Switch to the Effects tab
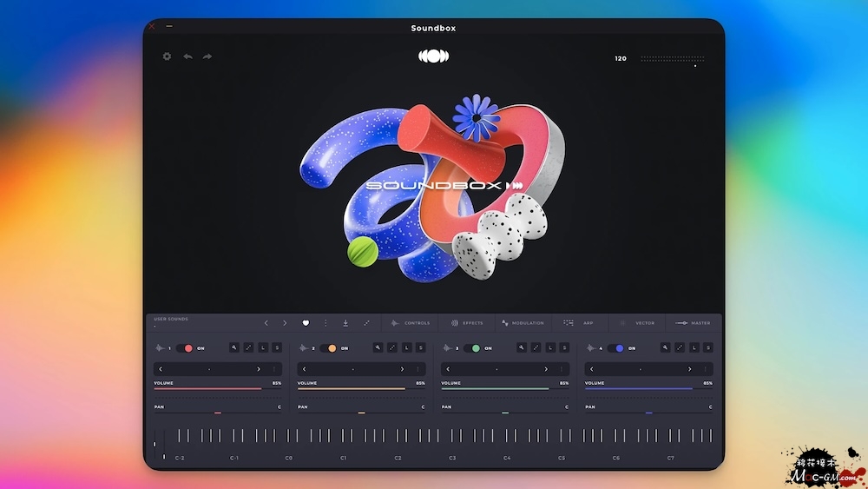Viewport: 868px width, 489px height. click(467, 323)
